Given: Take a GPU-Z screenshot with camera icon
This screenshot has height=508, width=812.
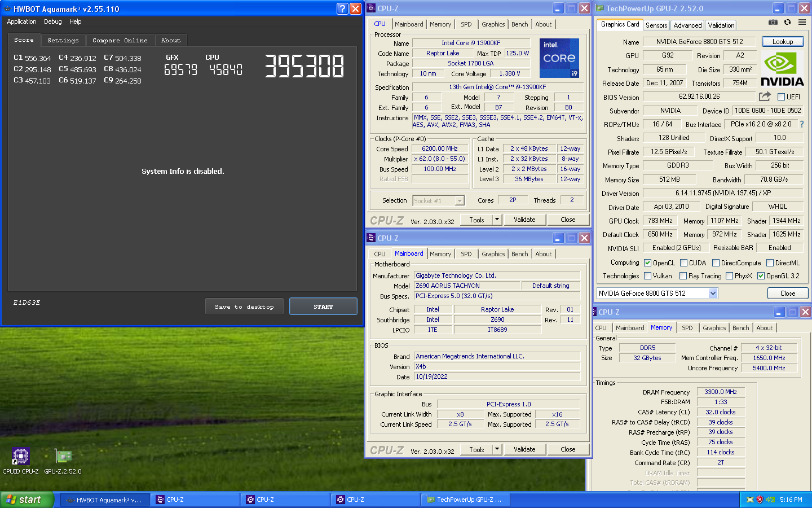Looking at the screenshot, I should click(773, 22).
